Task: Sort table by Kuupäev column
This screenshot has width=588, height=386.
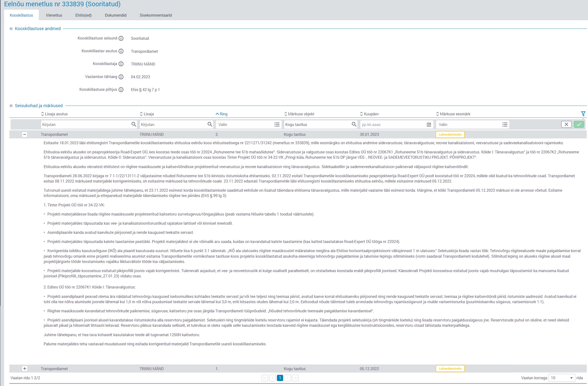Action: pos(369,114)
